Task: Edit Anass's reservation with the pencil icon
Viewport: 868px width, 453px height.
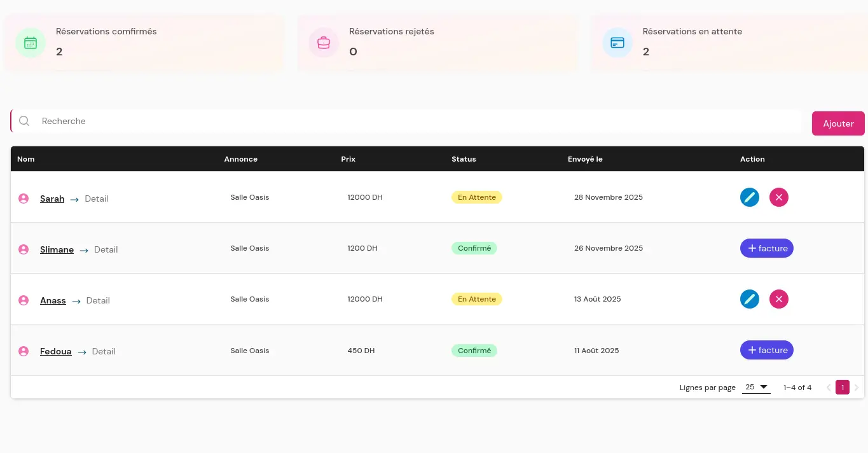Action: 750,299
